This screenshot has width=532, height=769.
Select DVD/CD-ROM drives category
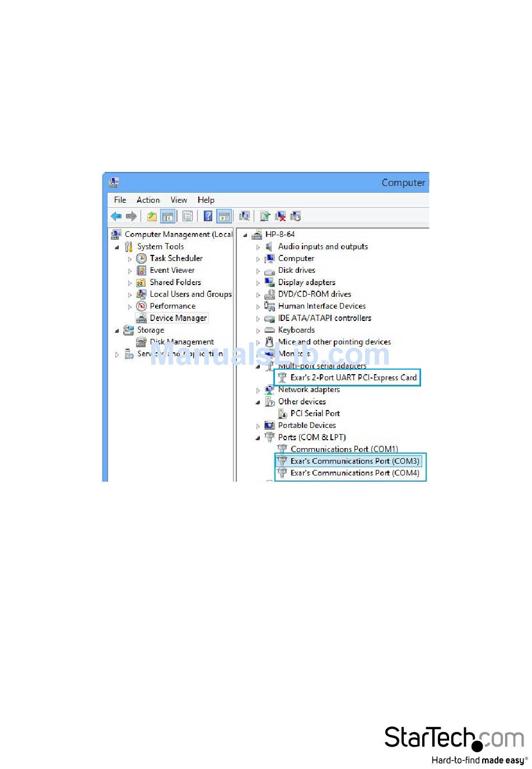[x=314, y=294]
